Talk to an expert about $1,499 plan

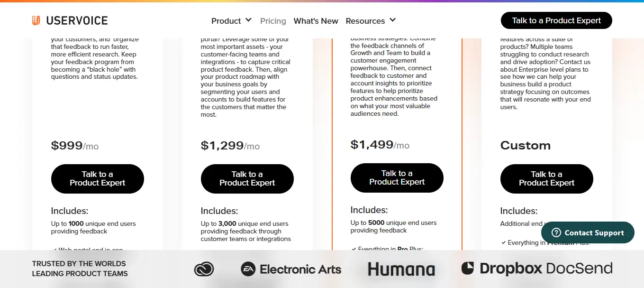[x=397, y=177]
